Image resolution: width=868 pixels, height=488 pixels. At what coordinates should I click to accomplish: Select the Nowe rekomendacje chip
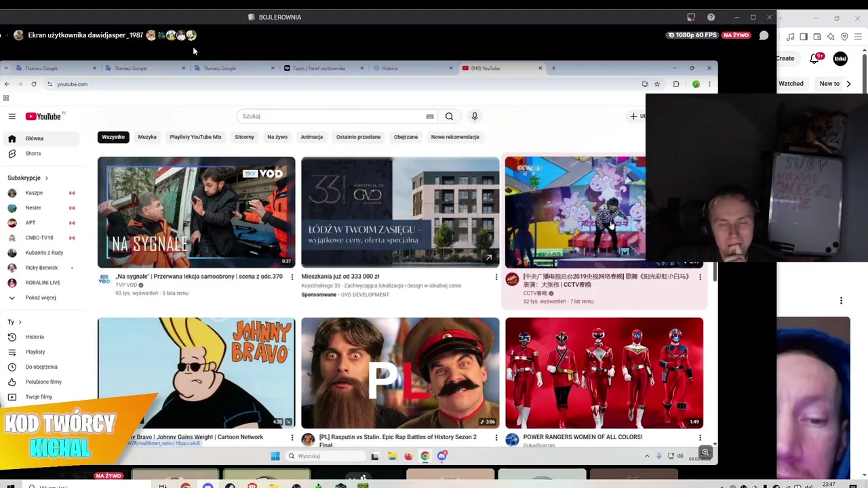point(455,137)
